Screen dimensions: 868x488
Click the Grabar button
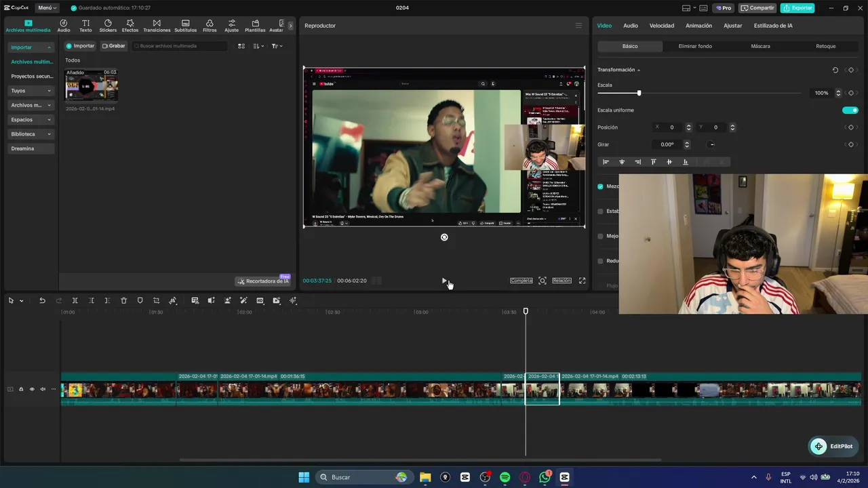[x=114, y=46]
